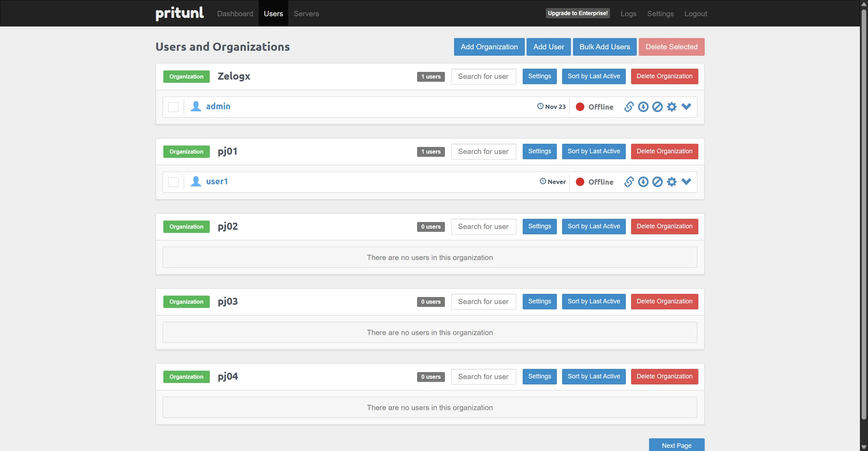This screenshot has width=868, height=451.
Task: Open the profile link icon for user1
Action: coord(629,182)
